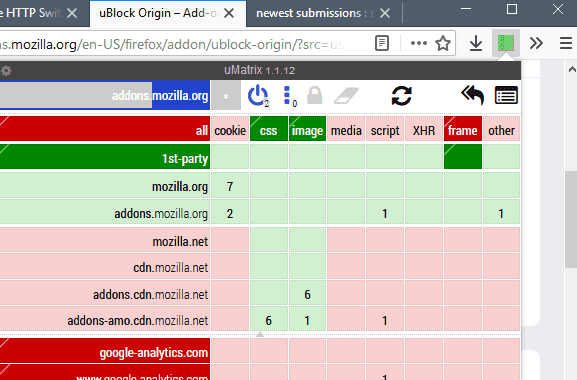Screen dimensions: 577x380
Task: Toggle the css column header rule
Action: 269,129
